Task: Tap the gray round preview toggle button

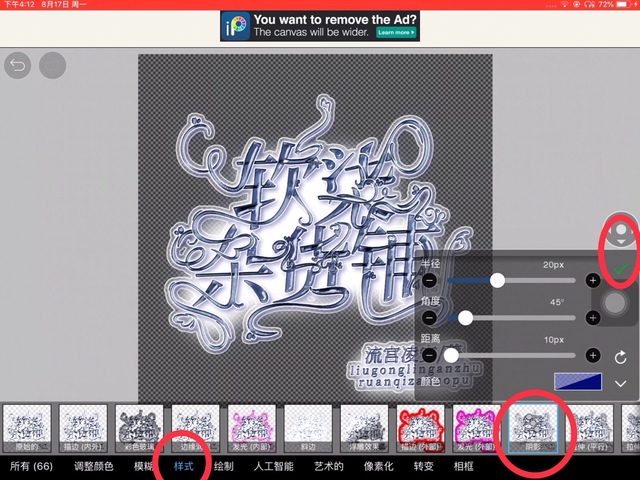Action: coord(616,303)
